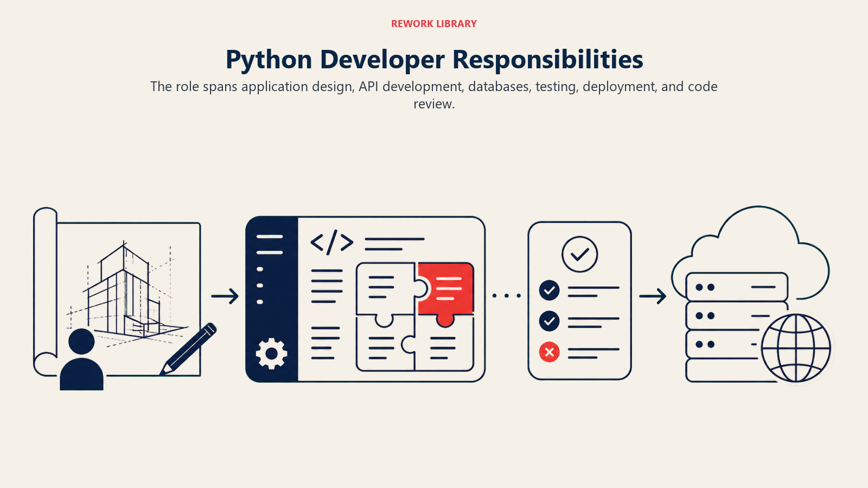Click the large outlined checkmark circle
Viewport: 868px width, 488px height.
pyautogui.click(x=580, y=254)
